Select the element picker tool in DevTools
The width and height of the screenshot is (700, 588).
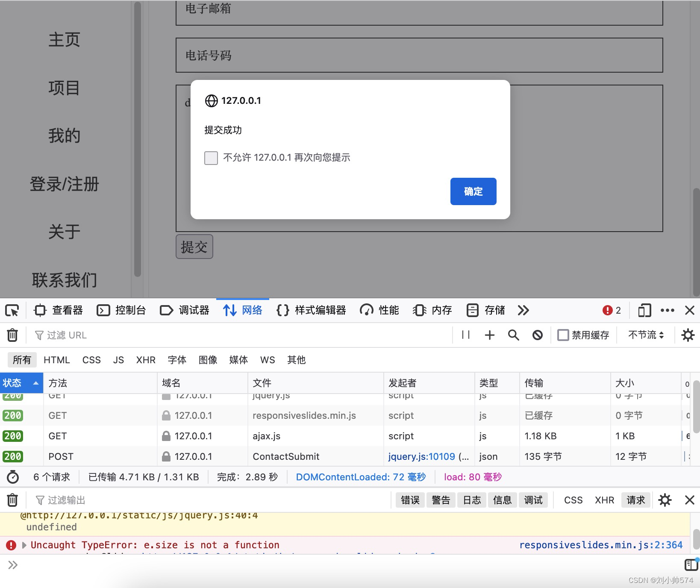coord(12,310)
